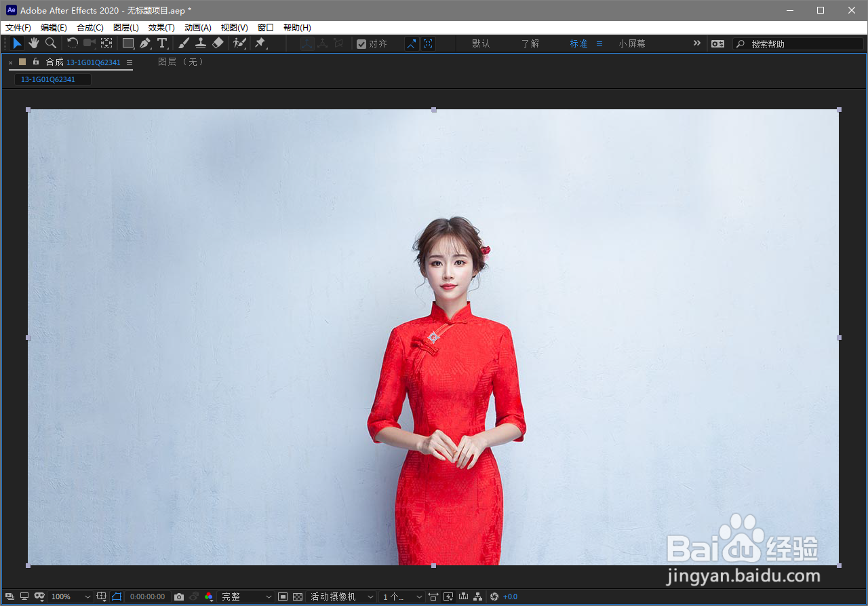Click the composition tab color label swatch
The height and width of the screenshot is (606, 868).
pyautogui.click(x=22, y=62)
